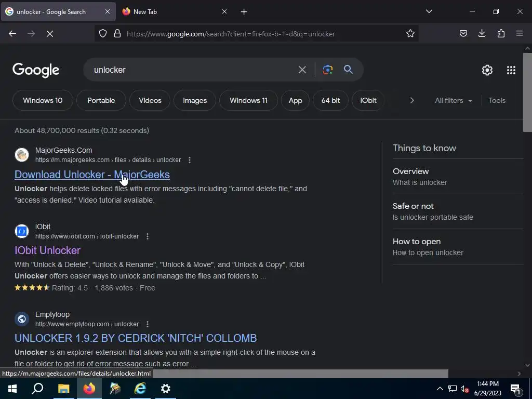This screenshot has height=399, width=532.
Task: Click the MajorGeeks site favicon
Action: pos(22,155)
